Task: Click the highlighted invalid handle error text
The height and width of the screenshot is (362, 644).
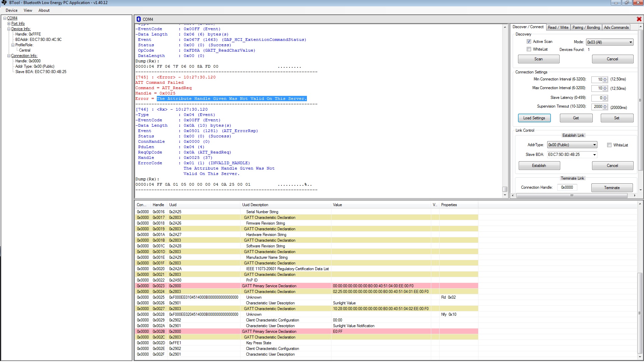Action: coord(232,99)
